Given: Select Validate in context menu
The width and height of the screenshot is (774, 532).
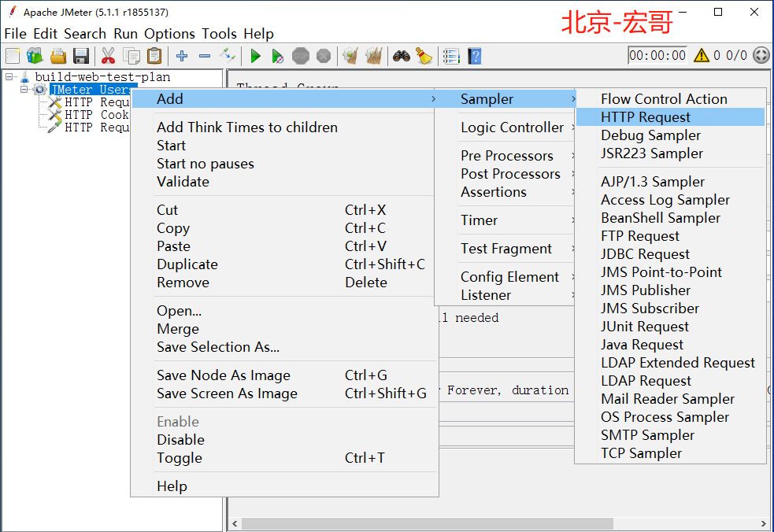Looking at the screenshot, I should point(283,182).
